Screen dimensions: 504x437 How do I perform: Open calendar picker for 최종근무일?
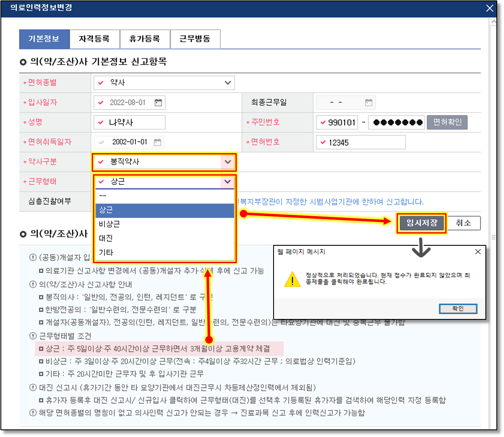tap(368, 103)
